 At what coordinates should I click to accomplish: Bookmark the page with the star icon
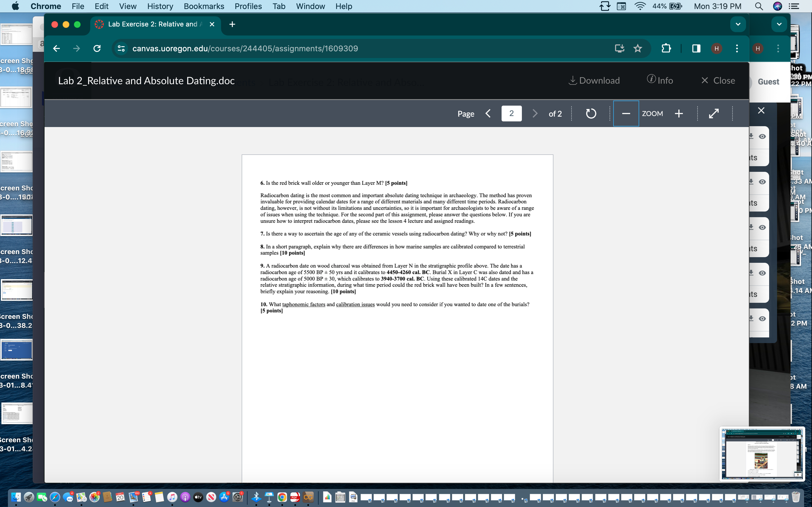(x=637, y=48)
